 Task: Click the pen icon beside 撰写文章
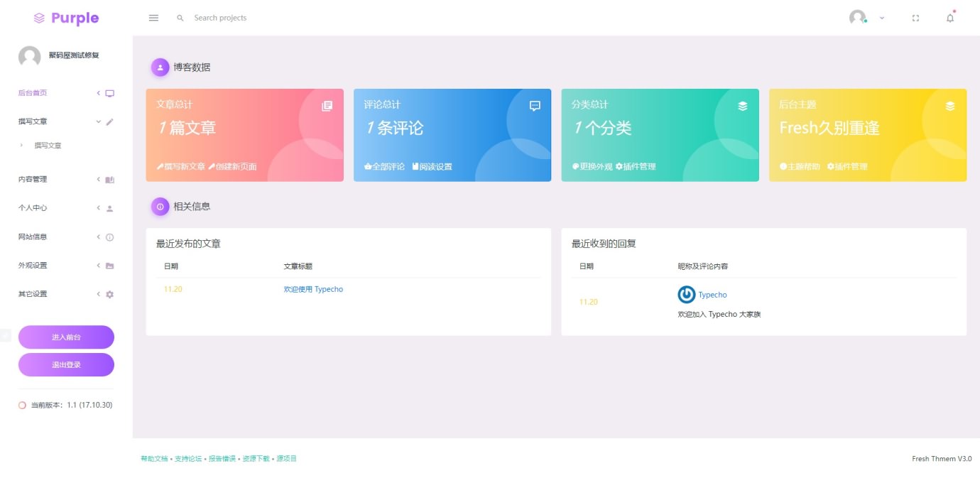click(111, 121)
